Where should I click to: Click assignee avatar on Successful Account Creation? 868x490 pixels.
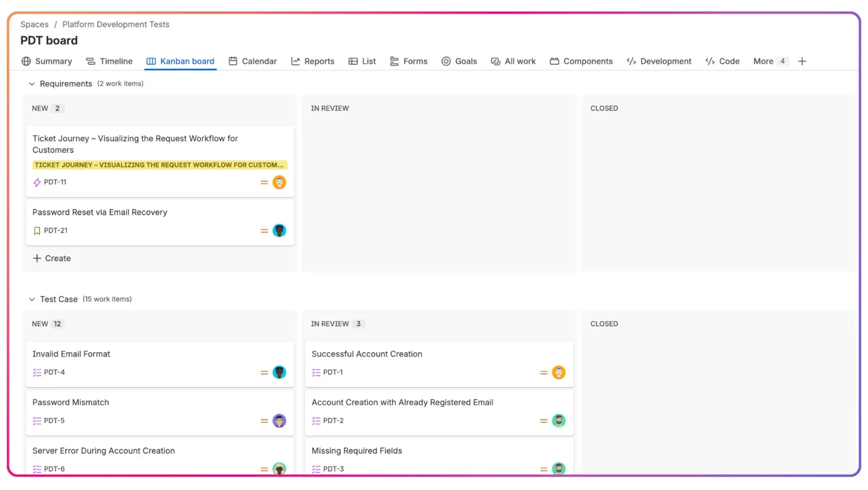(x=559, y=372)
